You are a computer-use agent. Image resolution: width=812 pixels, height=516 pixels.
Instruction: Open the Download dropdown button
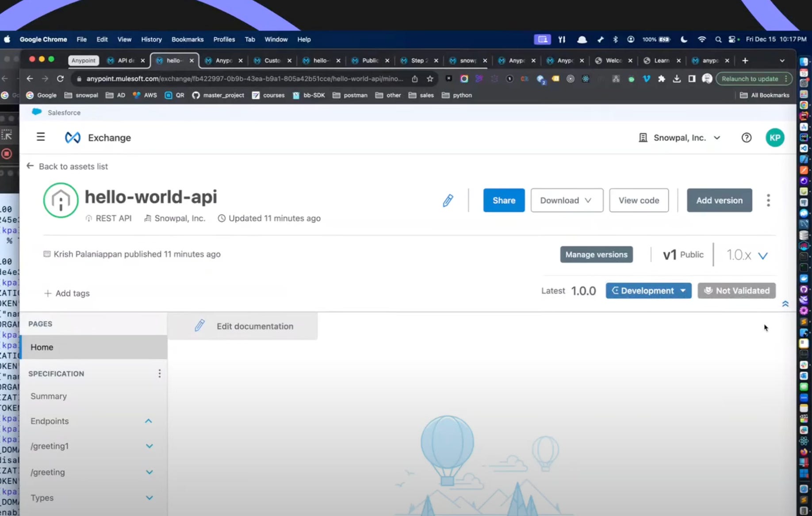(x=567, y=200)
